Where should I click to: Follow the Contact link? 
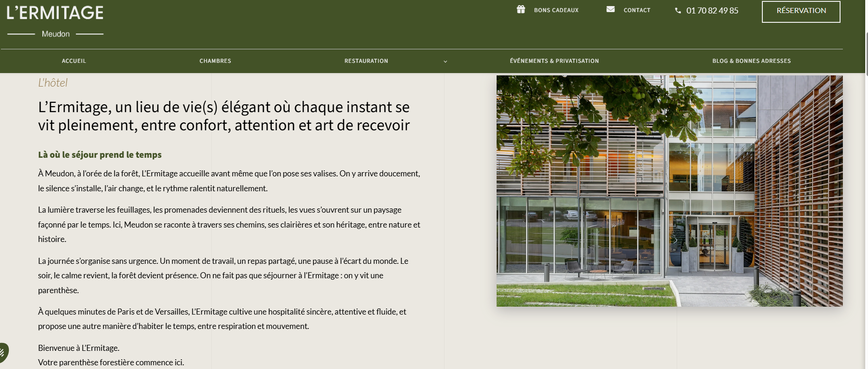(x=637, y=10)
